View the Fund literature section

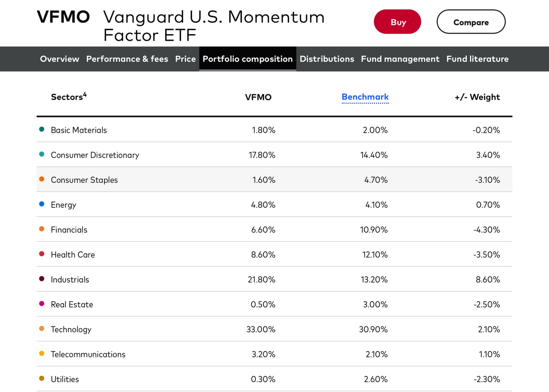477,59
